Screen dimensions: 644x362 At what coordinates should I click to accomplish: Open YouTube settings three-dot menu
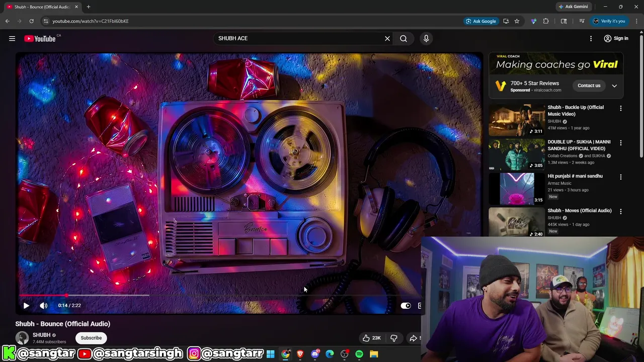click(x=591, y=39)
